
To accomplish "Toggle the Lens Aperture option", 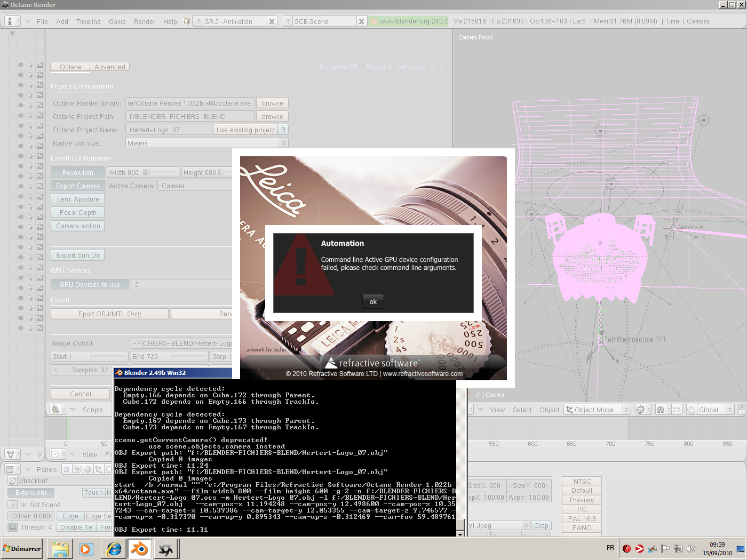I will (x=78, y=199).
